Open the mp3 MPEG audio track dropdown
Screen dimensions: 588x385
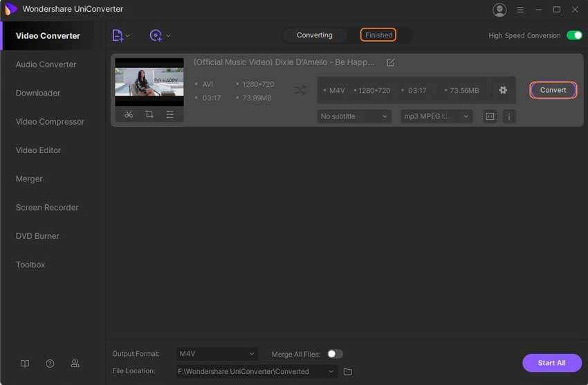pyautogui.click(x=436, y=116)
